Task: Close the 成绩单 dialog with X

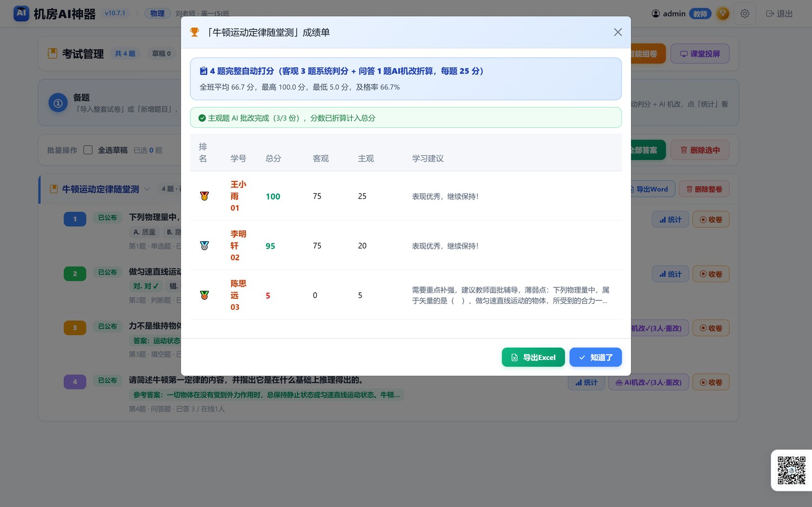Action: click(618, 32)
